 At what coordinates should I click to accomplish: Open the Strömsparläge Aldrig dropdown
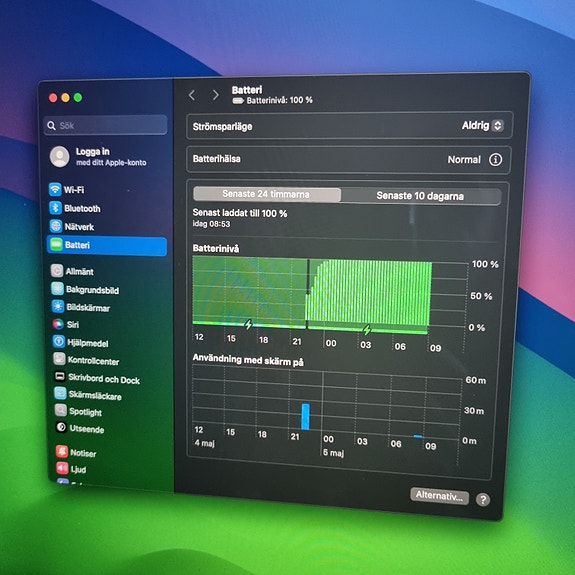tap(482, 125)
